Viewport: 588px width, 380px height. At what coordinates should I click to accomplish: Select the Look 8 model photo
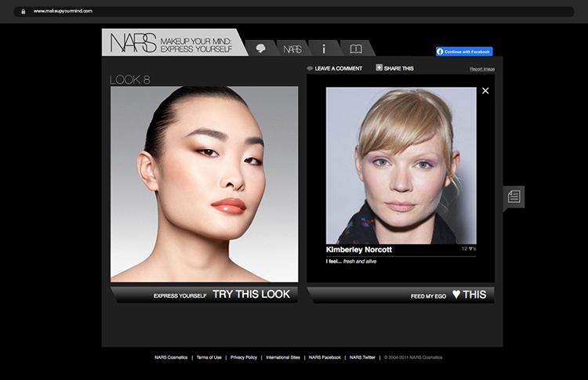(204, 183)
